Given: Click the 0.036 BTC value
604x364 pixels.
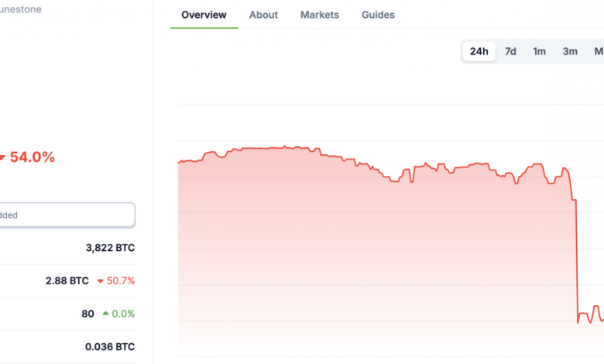Looking at the screenshot, I should pos(110,347).
